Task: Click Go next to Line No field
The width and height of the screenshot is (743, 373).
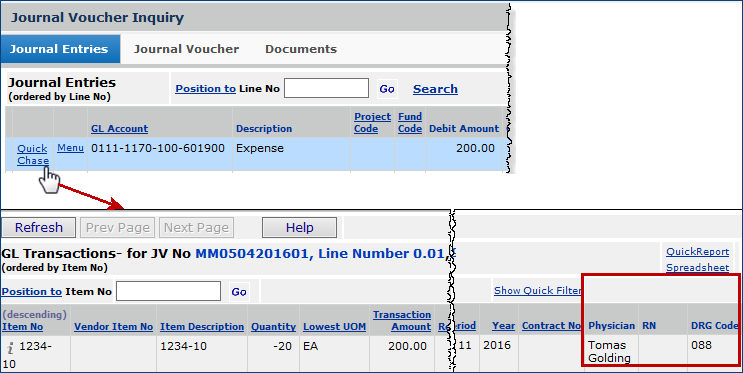Action: point(387,89)
